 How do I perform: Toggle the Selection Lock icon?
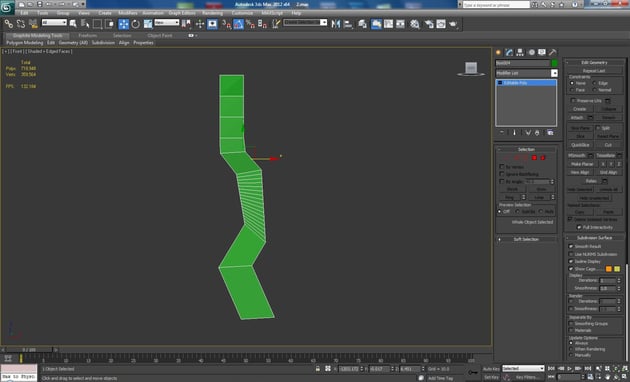point(318,368)
